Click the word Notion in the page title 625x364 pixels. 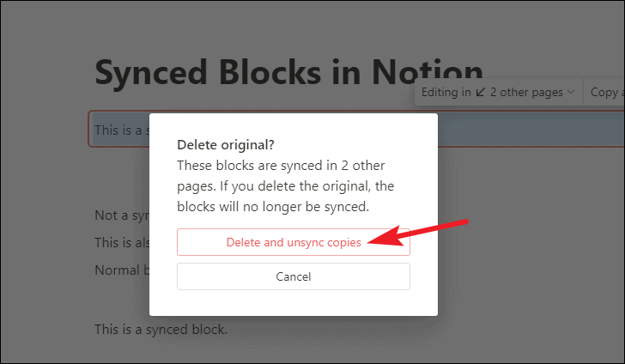coord(427,72)
